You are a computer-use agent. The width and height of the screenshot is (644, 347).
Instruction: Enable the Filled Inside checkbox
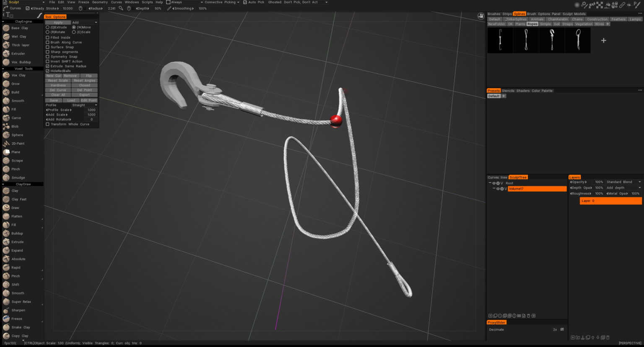(47, 37)
